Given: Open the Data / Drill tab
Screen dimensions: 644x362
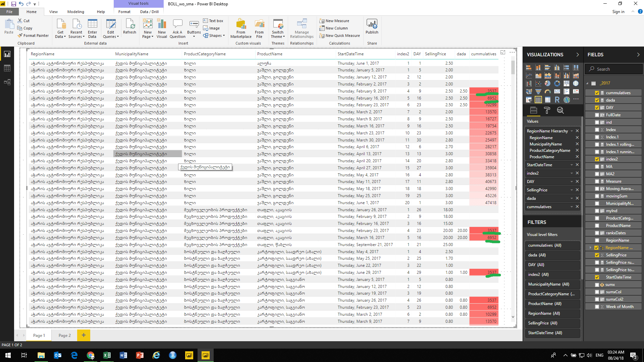Looking at the screenshot, I should point(149,12).
